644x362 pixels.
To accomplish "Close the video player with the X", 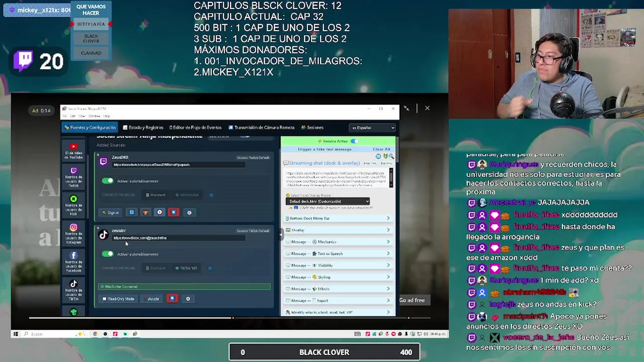I will coord(427,108).
